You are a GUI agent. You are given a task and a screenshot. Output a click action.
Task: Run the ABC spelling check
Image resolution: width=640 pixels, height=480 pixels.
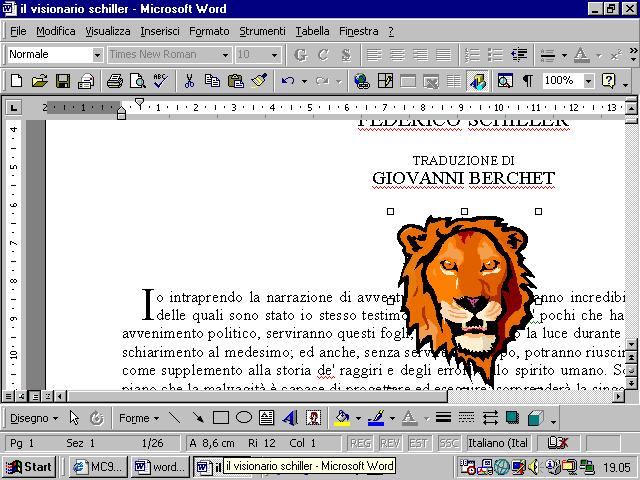[160, 81]
